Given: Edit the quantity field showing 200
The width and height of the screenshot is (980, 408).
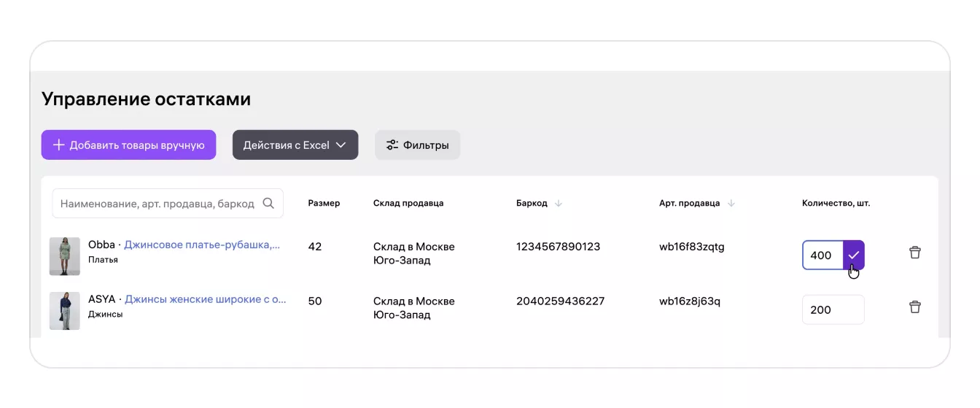Looking at the screenshot, I should [832, 309].
